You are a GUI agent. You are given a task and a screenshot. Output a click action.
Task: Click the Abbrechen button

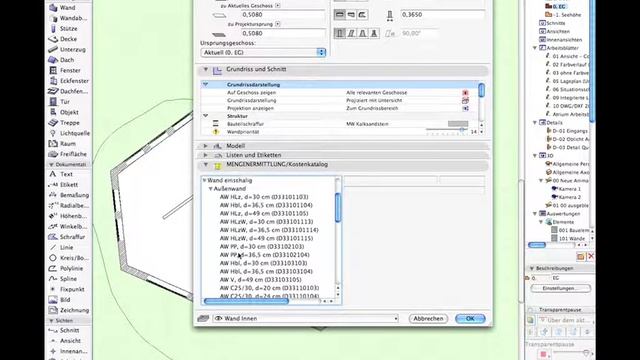428,318
